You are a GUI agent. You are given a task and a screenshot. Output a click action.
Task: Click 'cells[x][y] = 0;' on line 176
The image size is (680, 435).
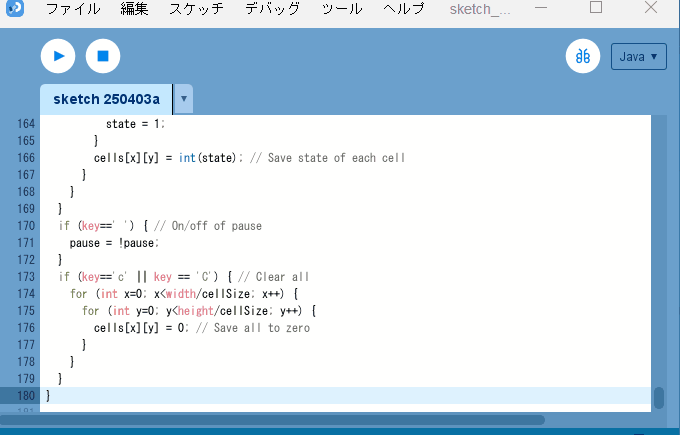coord(141,328)
